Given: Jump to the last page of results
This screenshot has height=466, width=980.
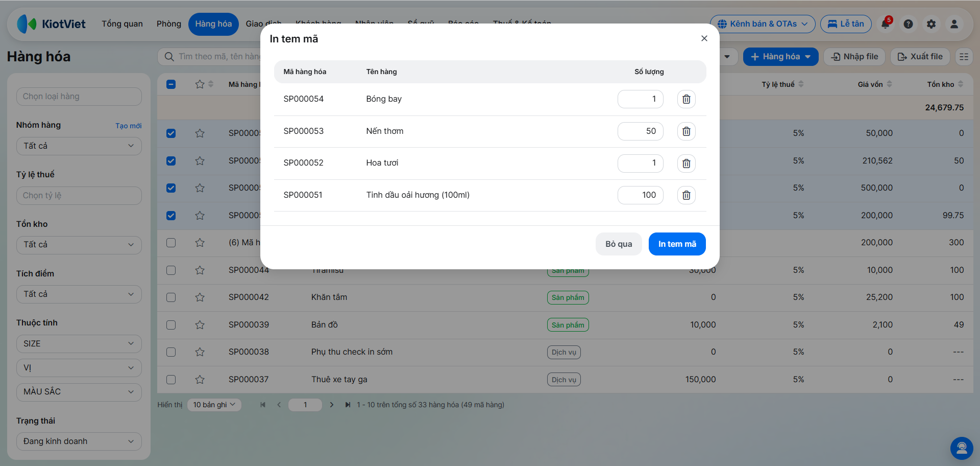Looking at the screenshot, I should click(348, 405).
